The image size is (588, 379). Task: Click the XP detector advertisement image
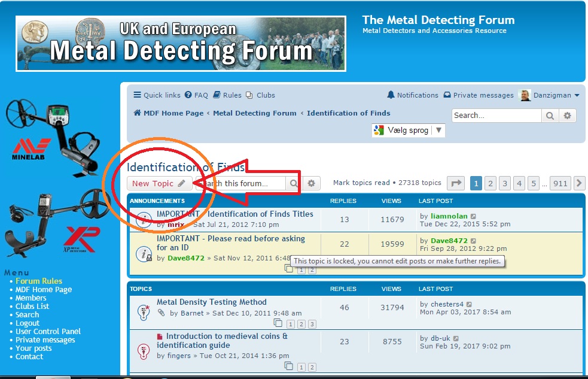[56, 223]
